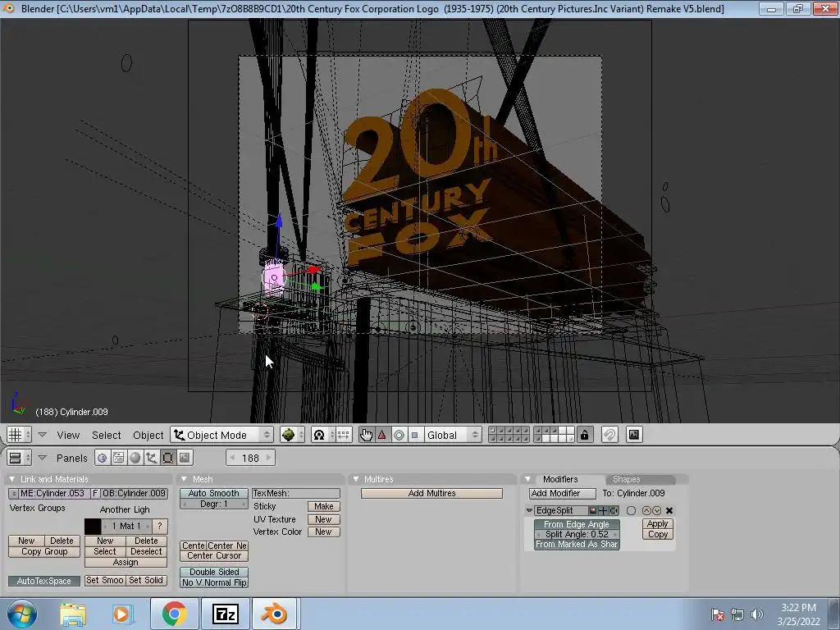840x630 pixels.
Task: Copy the EdgeSplit modifier
Action: tap(657, 534)
